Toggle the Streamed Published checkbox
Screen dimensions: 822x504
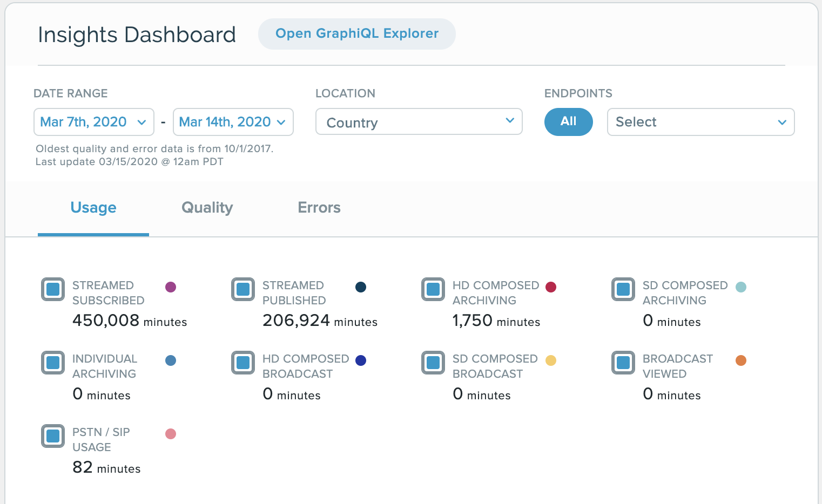tap(243, 289)
